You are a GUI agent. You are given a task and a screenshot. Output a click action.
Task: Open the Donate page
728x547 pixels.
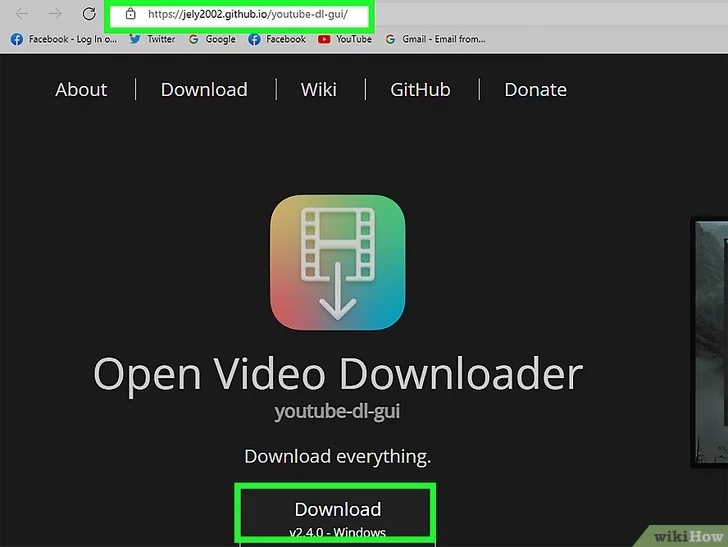[x=535, y=90]
